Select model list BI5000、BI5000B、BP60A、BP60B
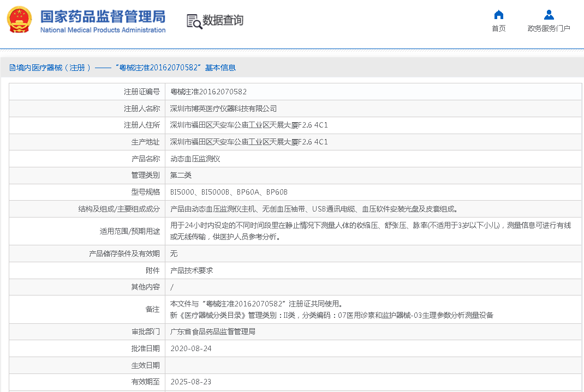Viewport: 584px width, 392px height. click(229, 192)
